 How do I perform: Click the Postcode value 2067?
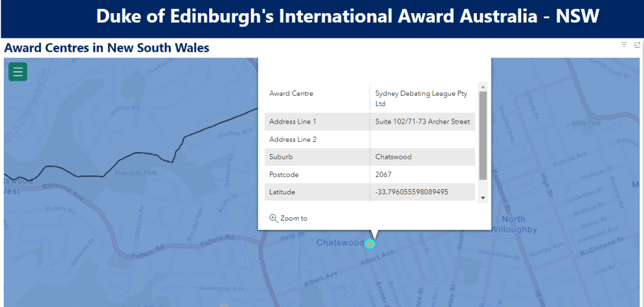coord(384,175)
